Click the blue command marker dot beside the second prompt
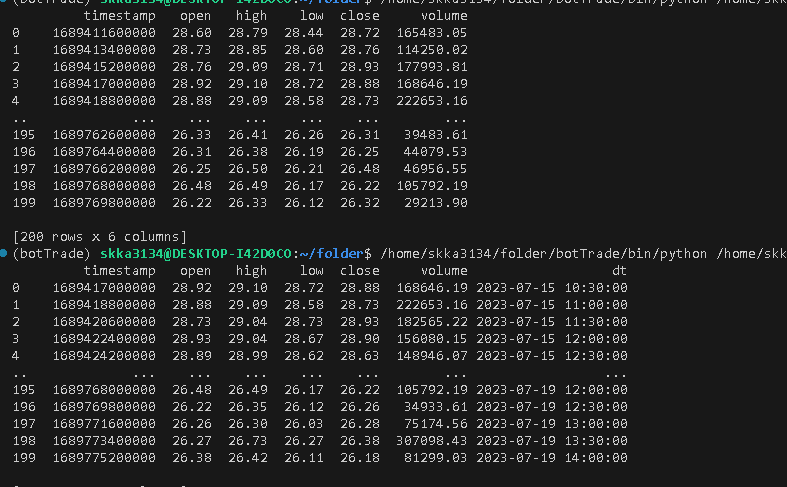The height and width of the screenshot is (487, 787). pyautogui.click(x=5, y=254)
